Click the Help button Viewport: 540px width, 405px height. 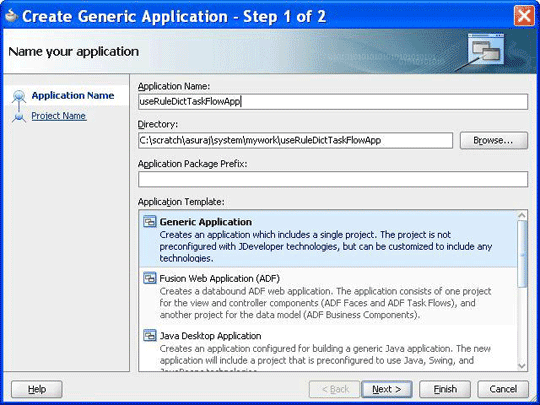[x=37, y=389]
